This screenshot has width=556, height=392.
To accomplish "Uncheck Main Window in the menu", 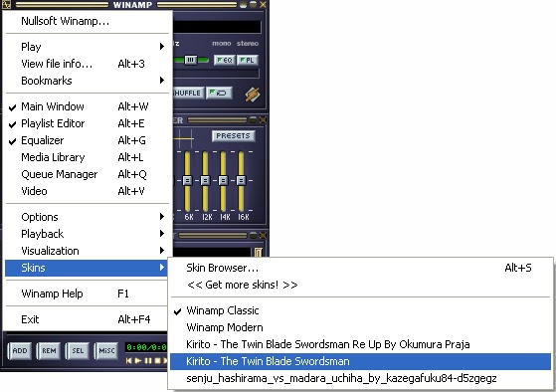I will [x=88, y=106].
